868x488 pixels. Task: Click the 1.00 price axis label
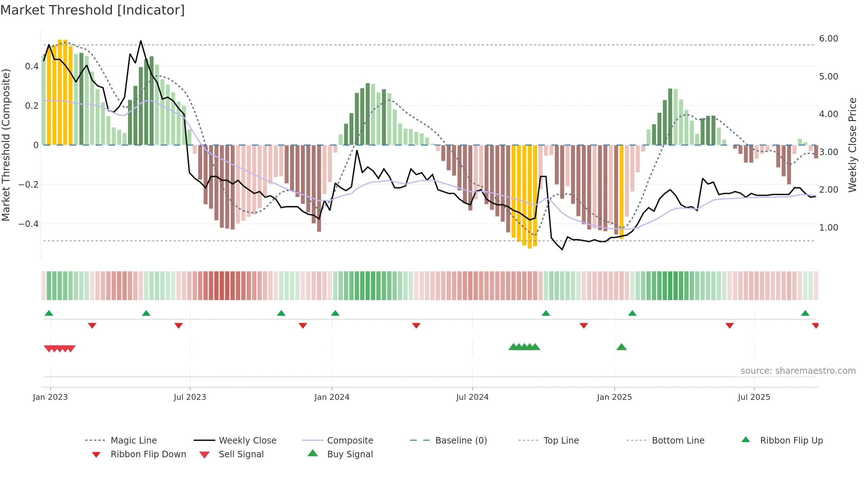pyautogui.click(x=829, y=228)
